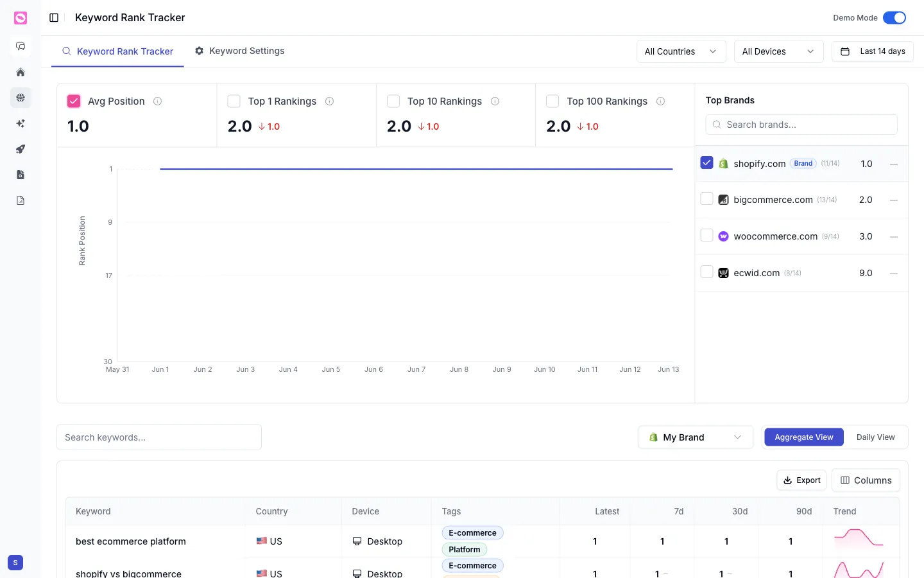Screen dimensions: 924x578
Task: Click the bigcommerce.com favicon in Top Brands
Action: pyautogui.click(x=723, y=200)
